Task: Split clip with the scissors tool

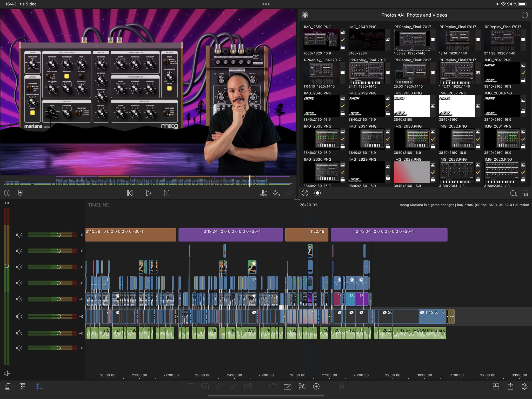Action: point(302,387)
